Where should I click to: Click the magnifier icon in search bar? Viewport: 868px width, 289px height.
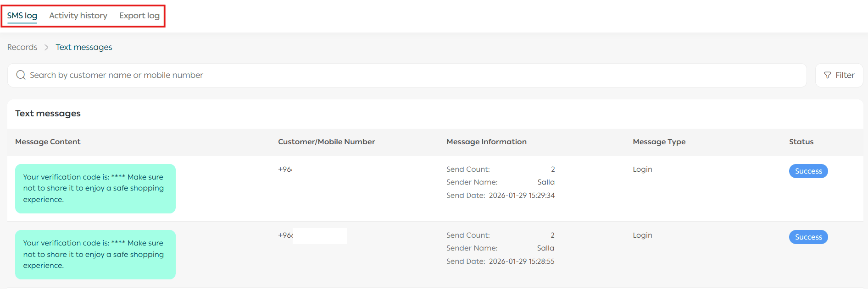pos(21,75)
